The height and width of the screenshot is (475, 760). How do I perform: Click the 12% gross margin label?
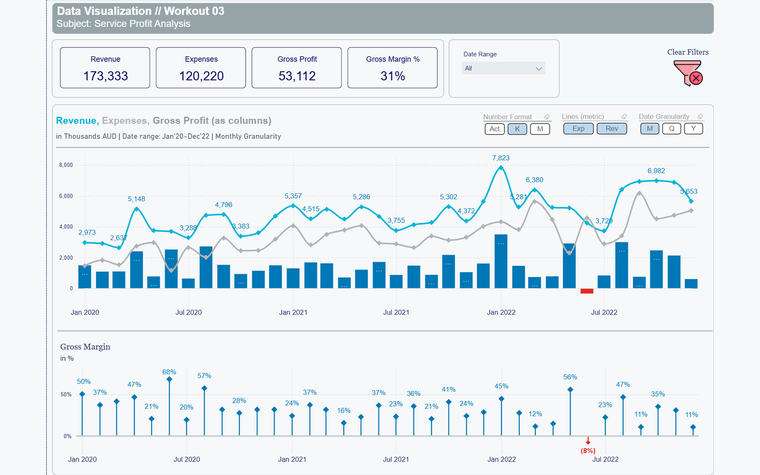pyautogui.click(x=535, y=414)
